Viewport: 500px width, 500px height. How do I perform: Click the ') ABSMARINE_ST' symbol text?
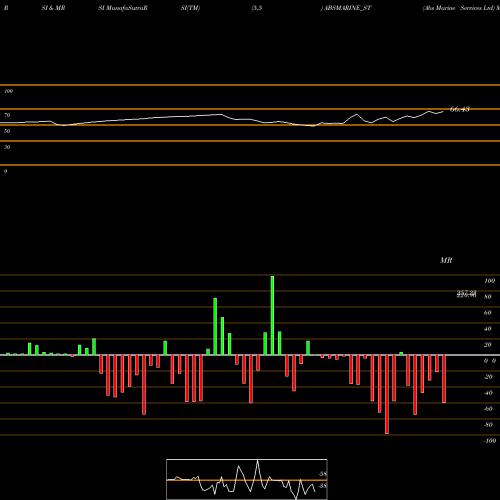coord(346,8)
